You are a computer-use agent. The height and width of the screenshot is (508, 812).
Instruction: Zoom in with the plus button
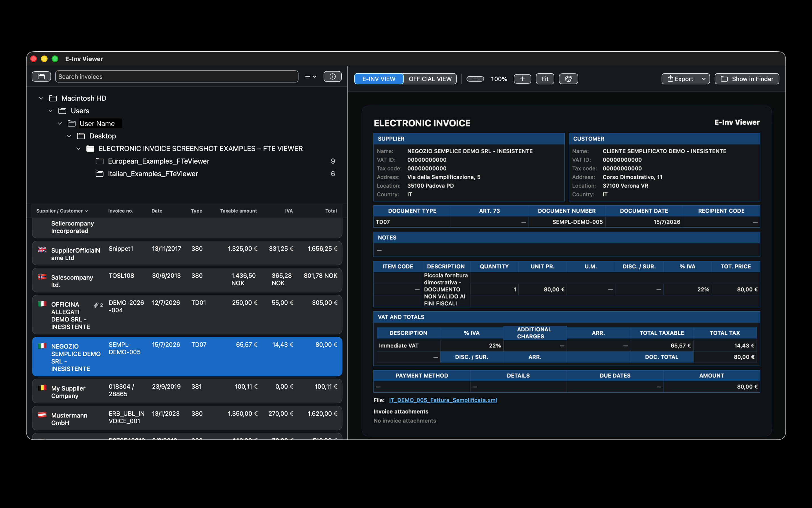522,79
